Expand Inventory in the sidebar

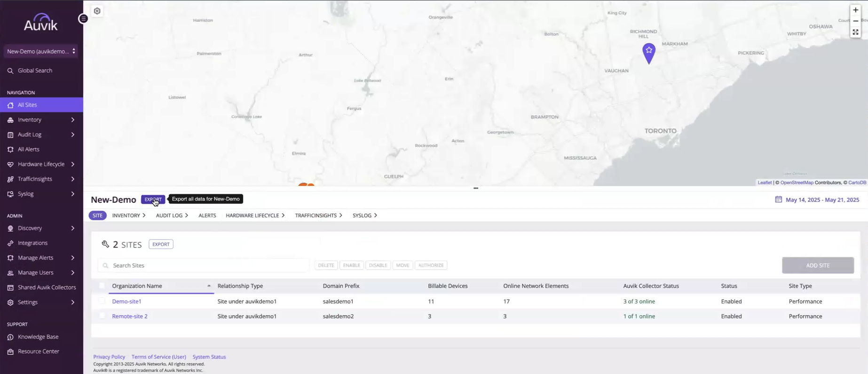pos(73,120)
